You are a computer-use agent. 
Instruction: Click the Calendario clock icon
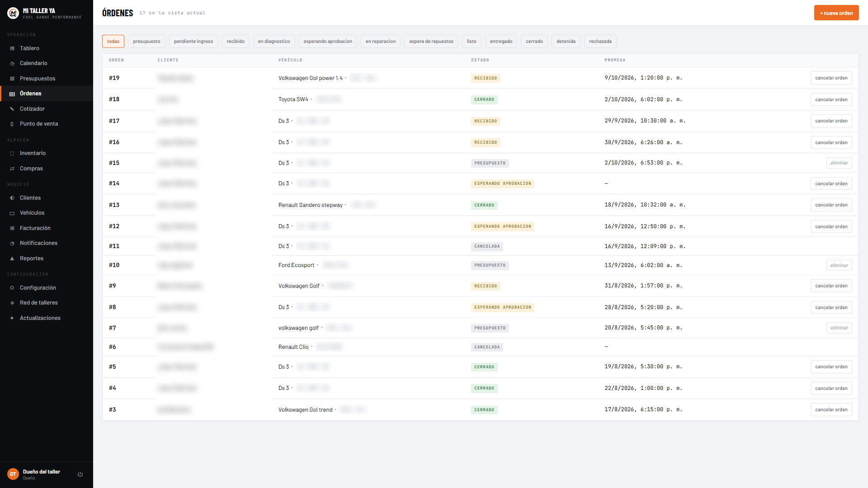click(x=12, y=63)
